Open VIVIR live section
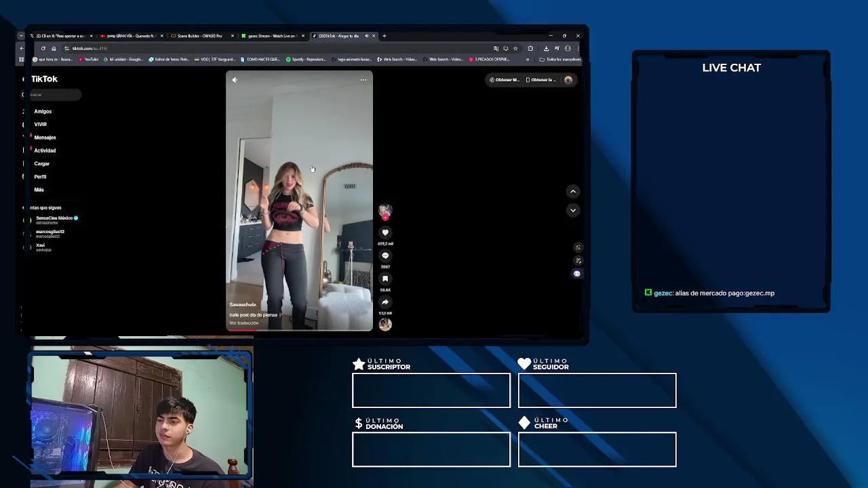 click(41, 124)
